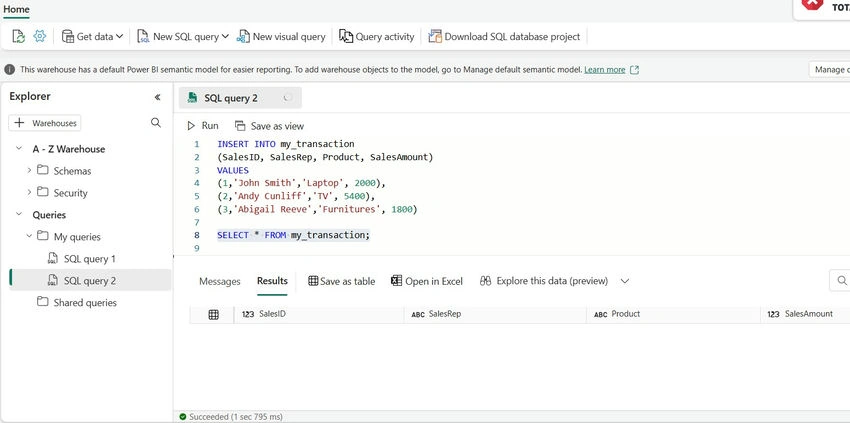Click the info icon in the banner
The image size is (850, 423).
pos(10,69)
